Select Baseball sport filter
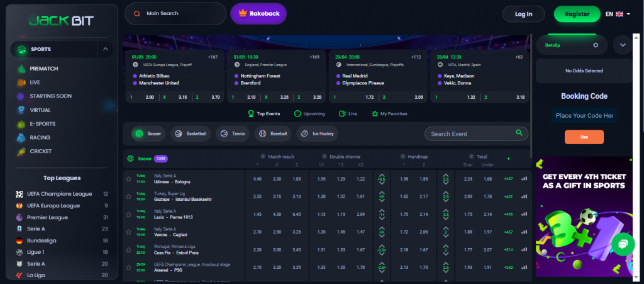Screen dimensions: 644x284 (x=273, y=133)
